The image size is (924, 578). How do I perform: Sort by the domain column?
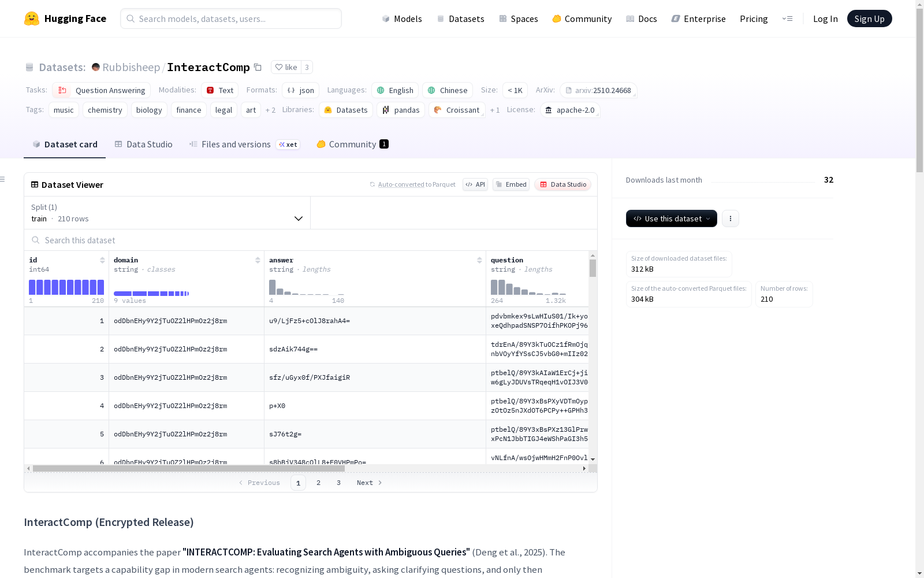[x=258, y=260]
